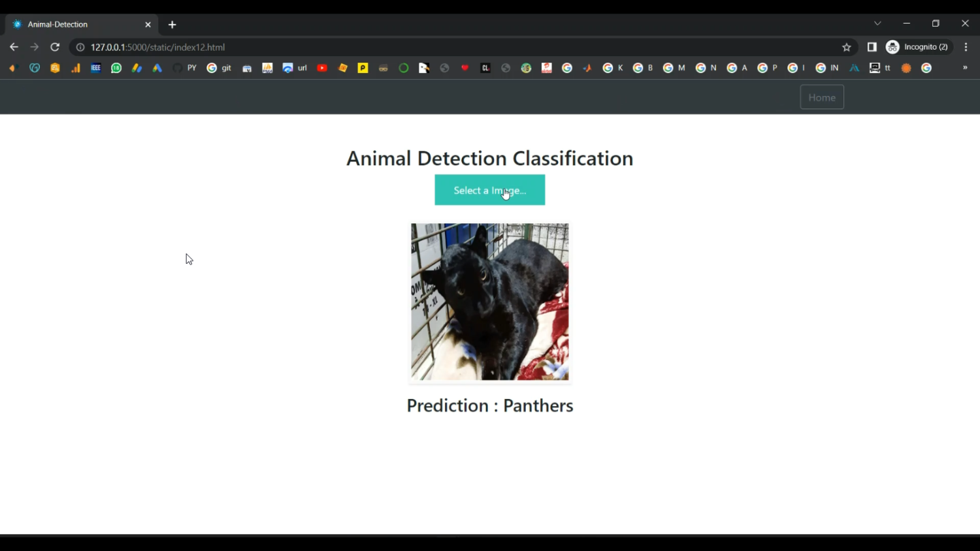980x551 pixels.
Task: Open the Google N bookmark
Action: coord(706,68)
